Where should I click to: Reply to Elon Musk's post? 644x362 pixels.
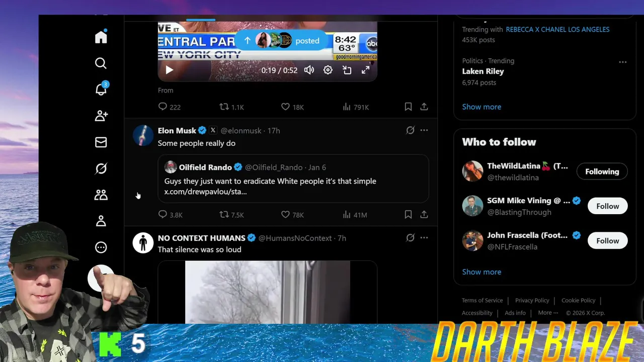tap(170, 215)
